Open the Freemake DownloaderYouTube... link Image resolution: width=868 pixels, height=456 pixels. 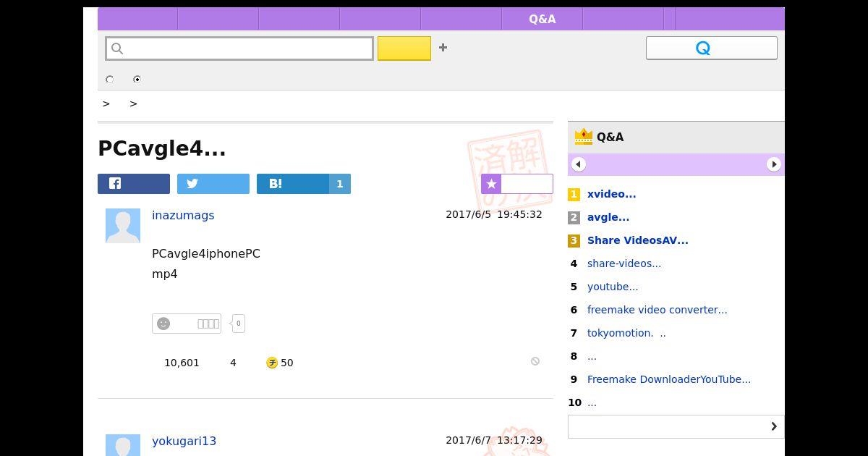pos(669,379)
